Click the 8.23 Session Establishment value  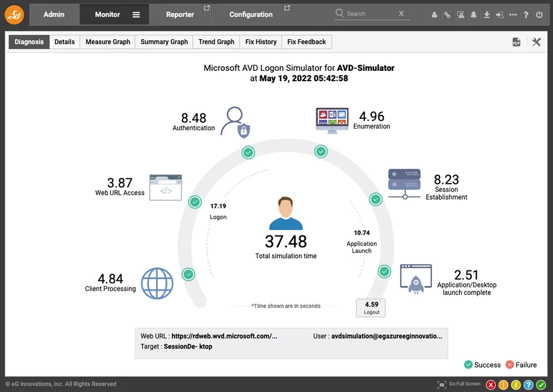(446, 180)
